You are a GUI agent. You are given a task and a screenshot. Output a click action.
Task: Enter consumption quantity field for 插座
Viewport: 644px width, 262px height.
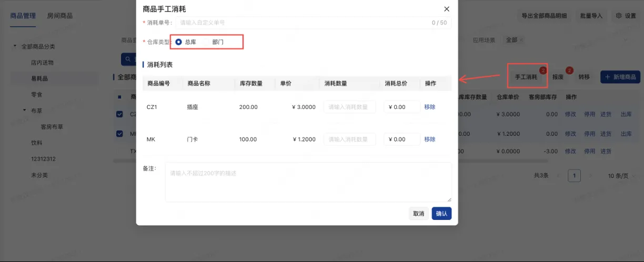[349, 107]
